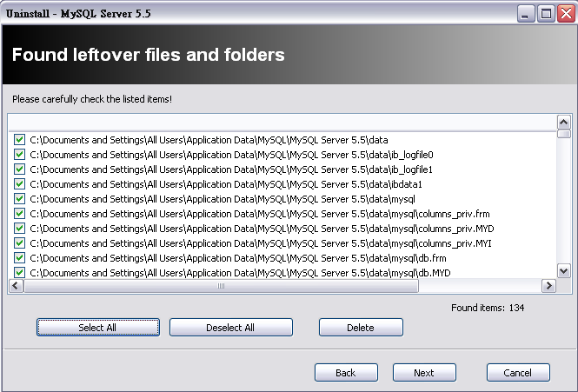Click the horizontal scrollbar thumb
The height and width of the screenshot is (392, 578).
pyautogui.click(x=221, y=286)
